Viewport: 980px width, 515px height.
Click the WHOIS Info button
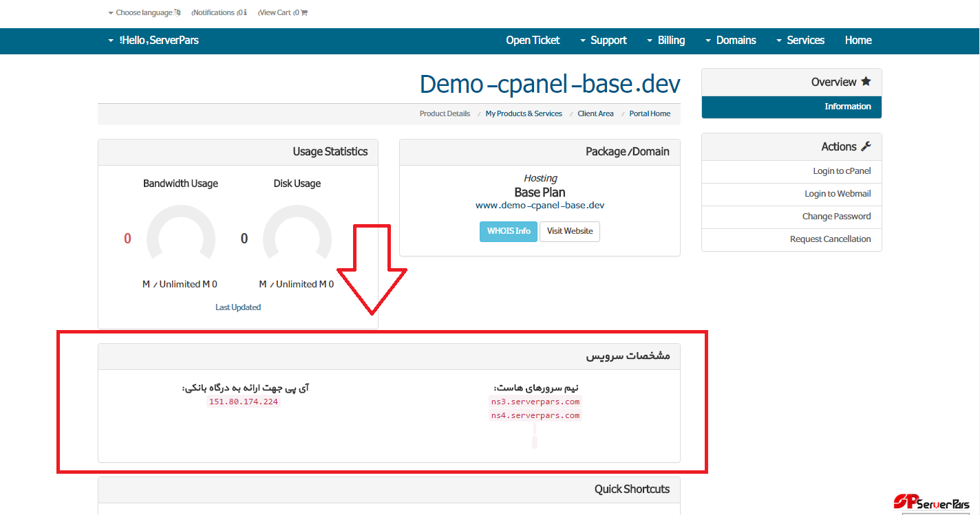point(509,231)
